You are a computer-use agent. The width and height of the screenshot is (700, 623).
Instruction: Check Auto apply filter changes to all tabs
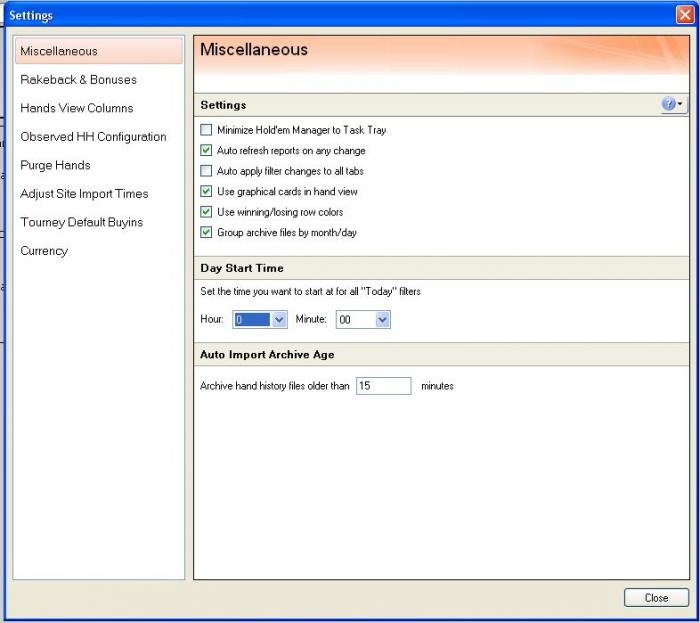point(206,171)
